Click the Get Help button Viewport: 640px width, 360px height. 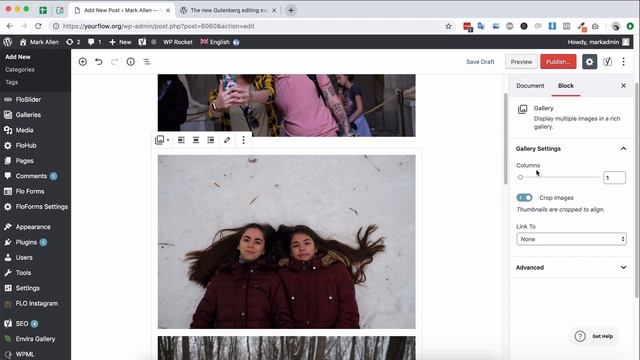click(594, 336)
